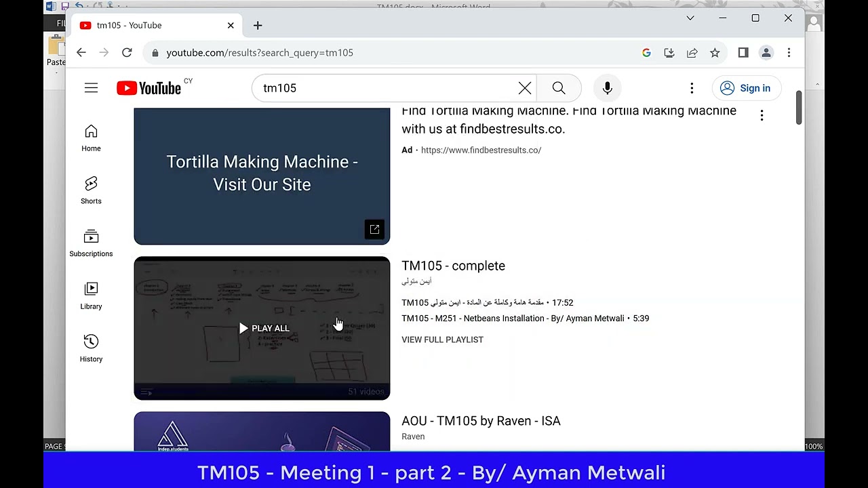The width and height of the screenshot is (868, 488).
Task: Open the Tortilla Making Machine ad thumbnail
Action: click(x=262, y=176)
